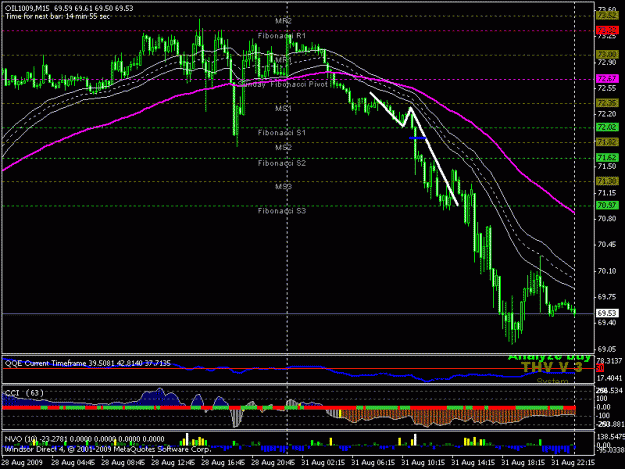Viewport: 625px width, 469px height.
Task: Click the 72.20 value on price scale
Action: (607, 114)
